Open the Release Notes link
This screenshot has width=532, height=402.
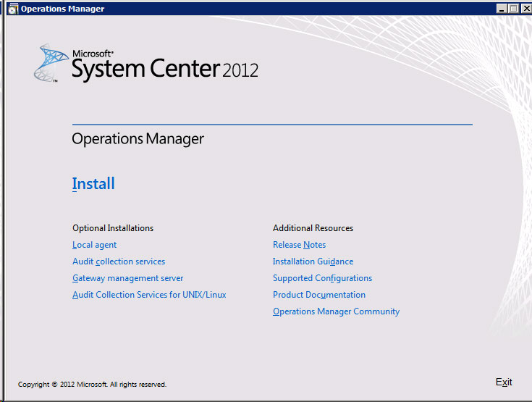299,245
